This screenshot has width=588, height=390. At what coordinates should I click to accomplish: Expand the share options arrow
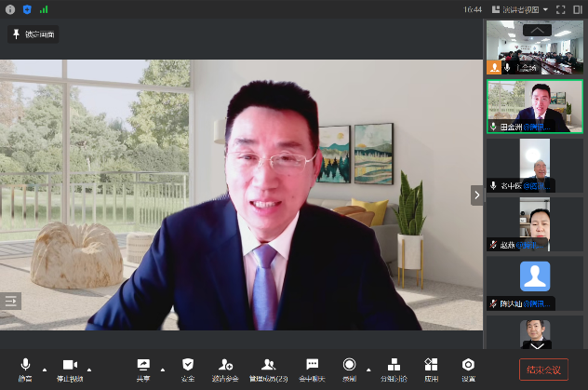tap(162, 369)
